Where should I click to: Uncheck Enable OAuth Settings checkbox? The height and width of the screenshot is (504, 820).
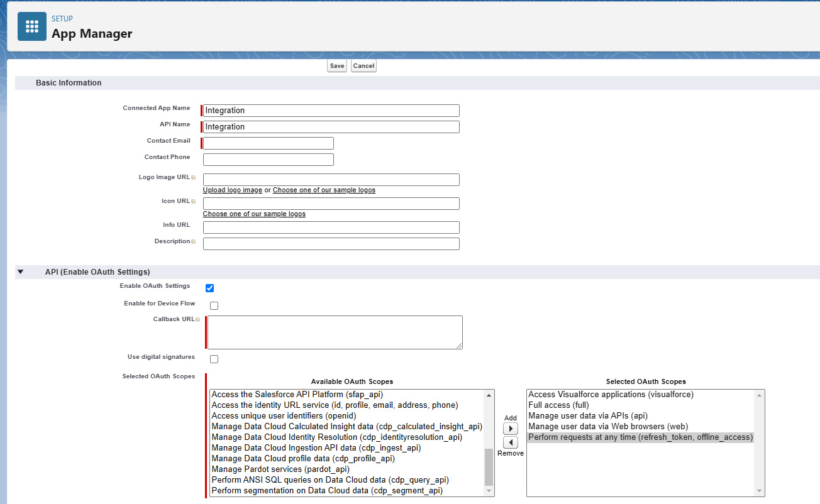(210, 288)
